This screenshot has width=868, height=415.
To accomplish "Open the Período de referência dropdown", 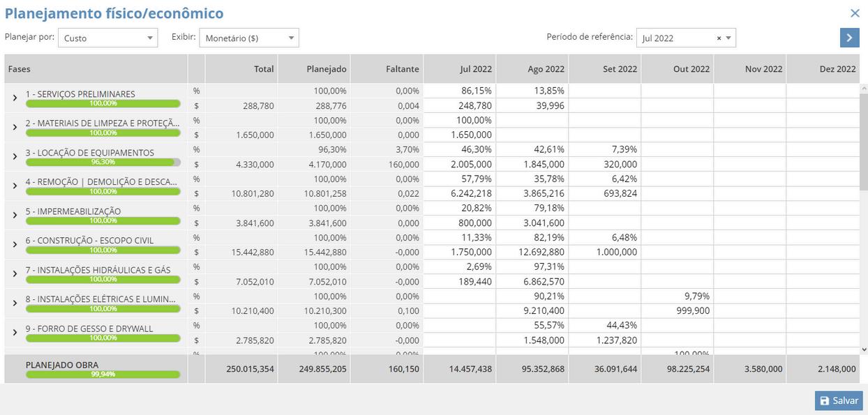I will [x=729, y=38].
